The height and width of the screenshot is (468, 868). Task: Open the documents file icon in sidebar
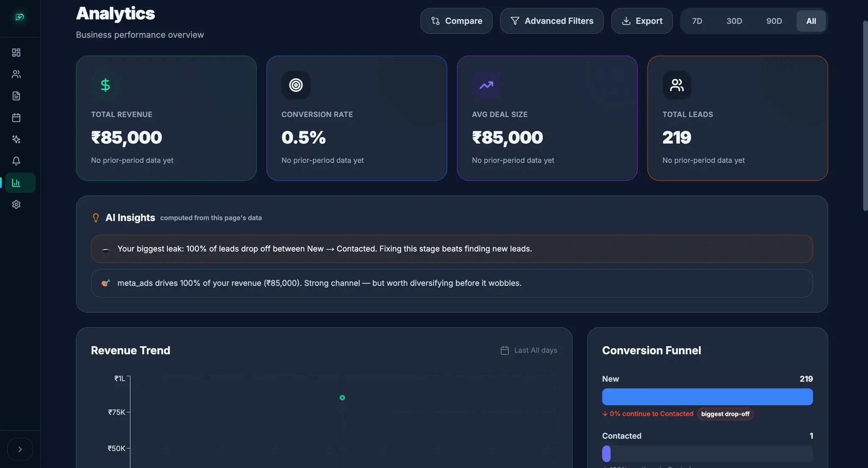(16, 96)
